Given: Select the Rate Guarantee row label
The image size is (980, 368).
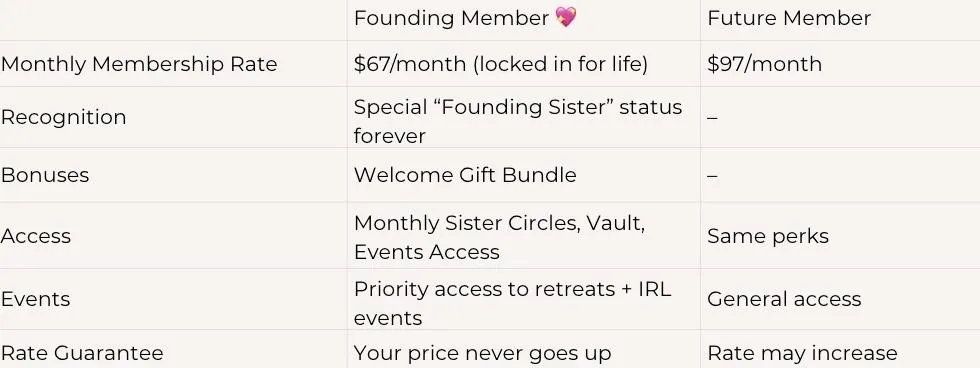Looking at the screenshot, I should [82, 353].
